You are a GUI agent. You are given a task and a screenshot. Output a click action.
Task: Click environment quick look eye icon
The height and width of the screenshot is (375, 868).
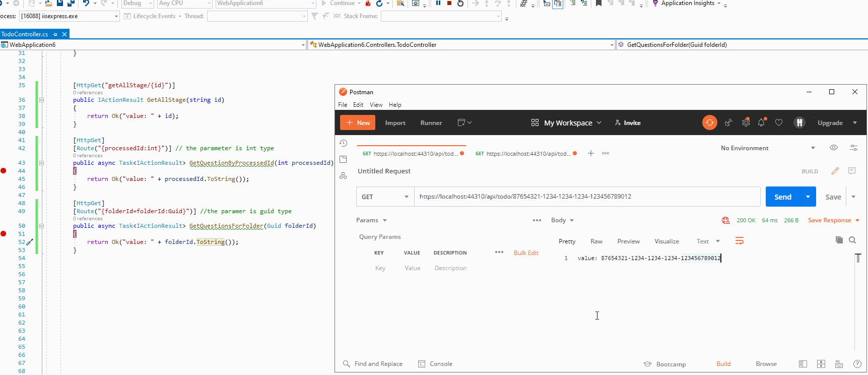coord(834,148)
